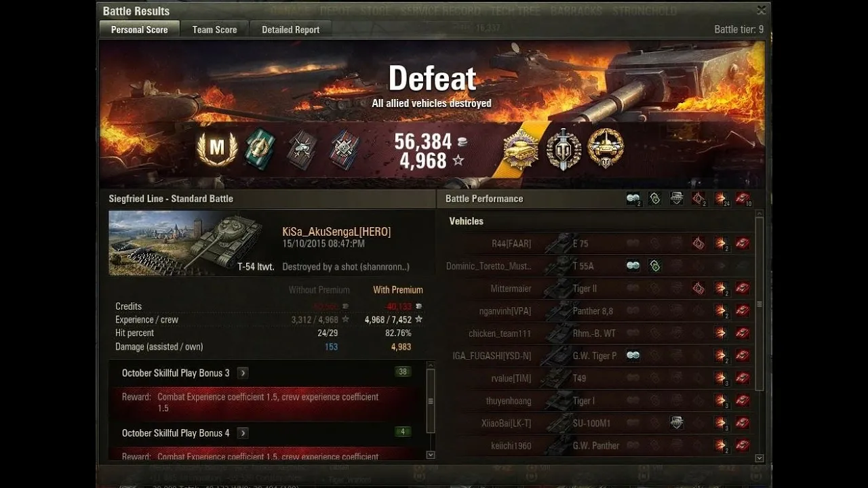The width and height of the screenshot is (868, 488).
Task: Click the T-54 ltwt. tank thumbnail
Action: tap(193, 243)
